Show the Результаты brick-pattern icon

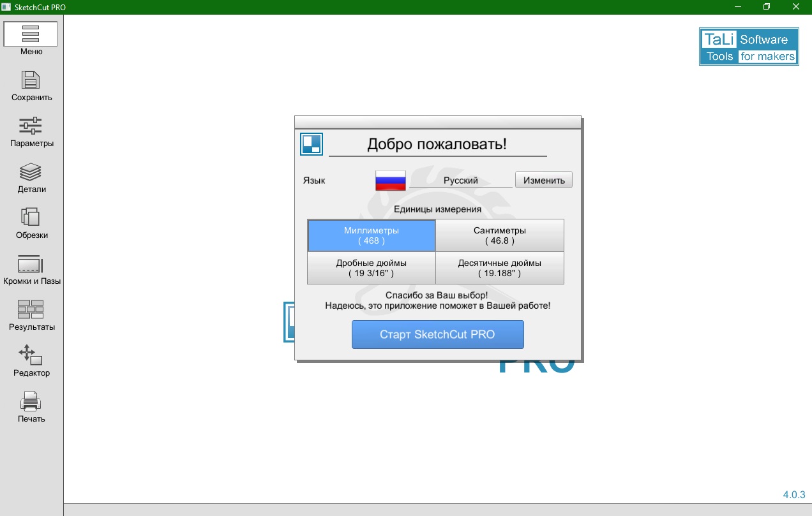tap(31, 309)
